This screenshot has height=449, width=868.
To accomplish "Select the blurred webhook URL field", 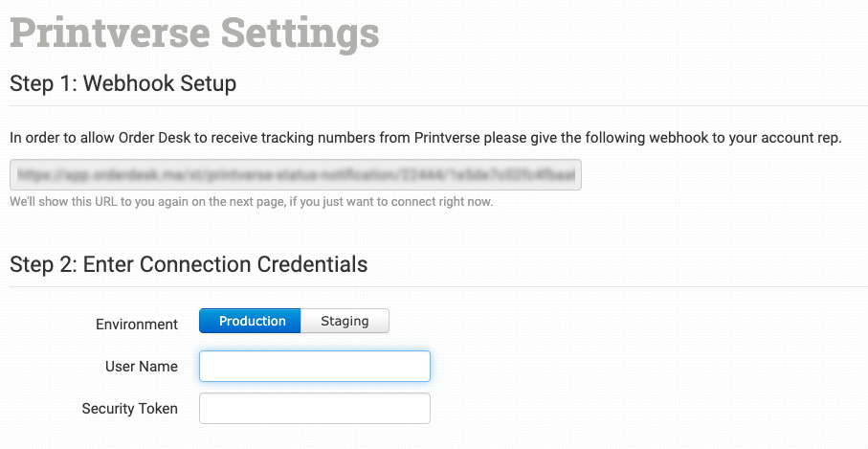I will (296, 175).
